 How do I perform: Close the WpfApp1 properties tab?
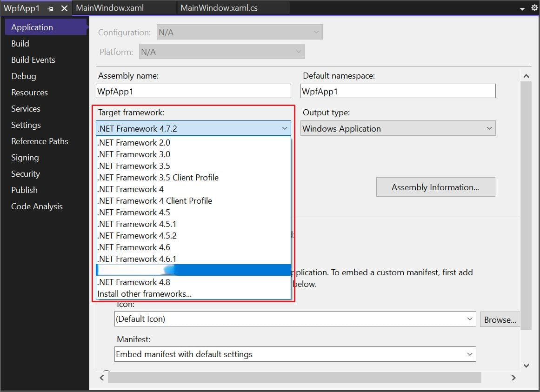pos(64,8)
